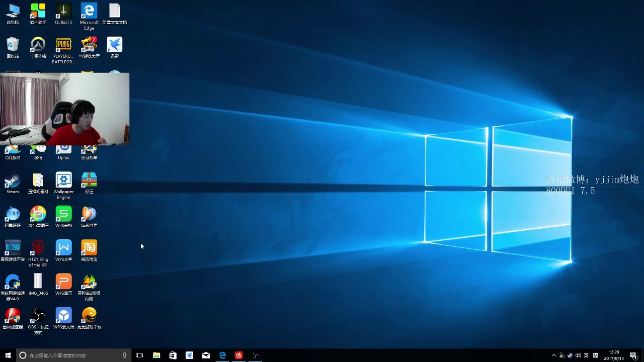
Task: Open the YY游戏大厅 shortcut
Action: click(89, 48)
